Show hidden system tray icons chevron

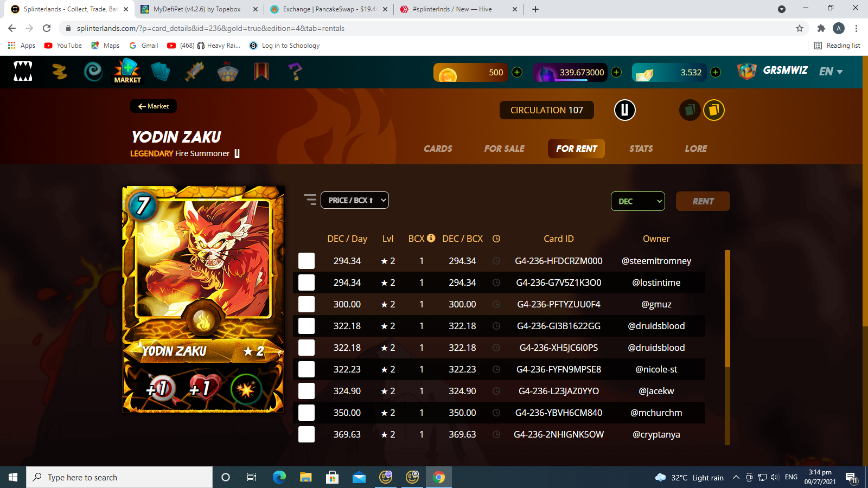(736, 477)
